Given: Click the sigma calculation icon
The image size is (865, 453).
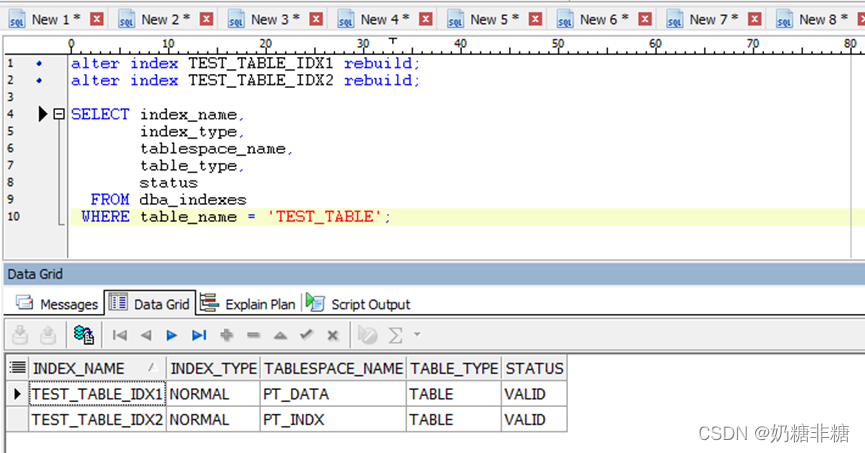Looking at the screenshot, I should (x=395, y=335).
